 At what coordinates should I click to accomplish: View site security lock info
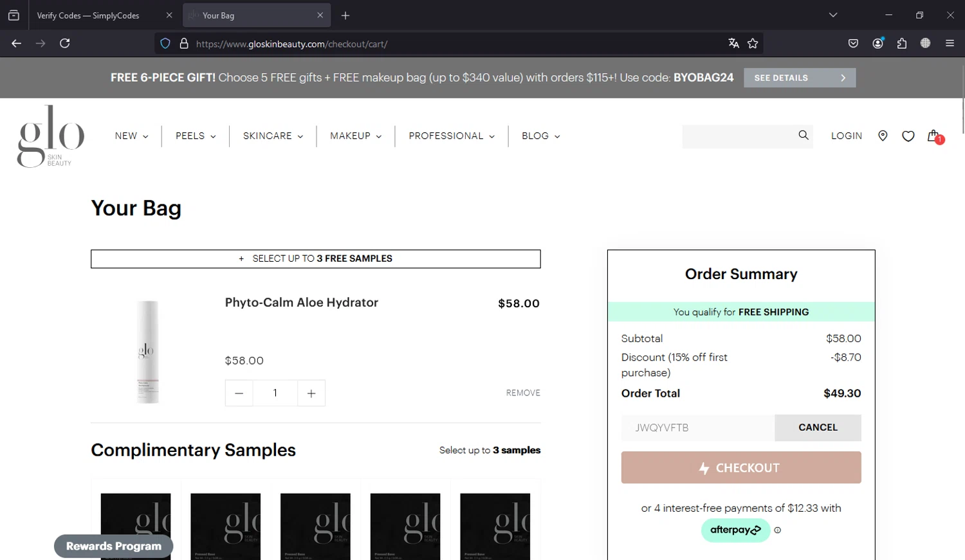[184, 44]
